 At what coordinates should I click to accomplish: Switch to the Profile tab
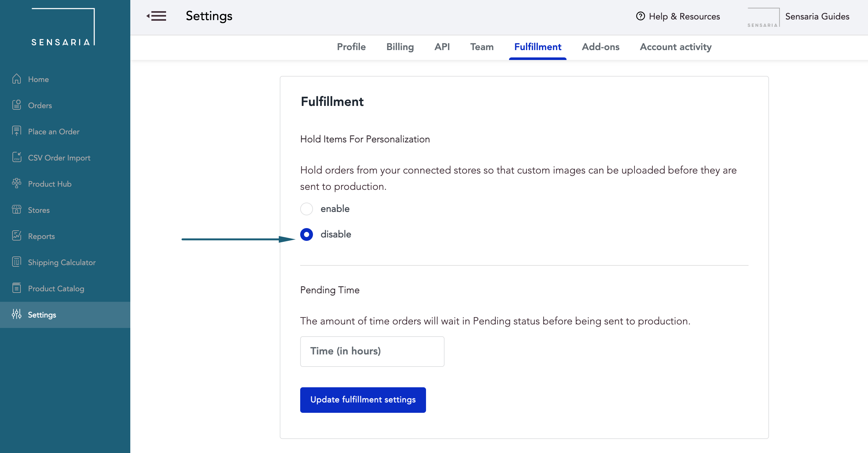[351, 47]
